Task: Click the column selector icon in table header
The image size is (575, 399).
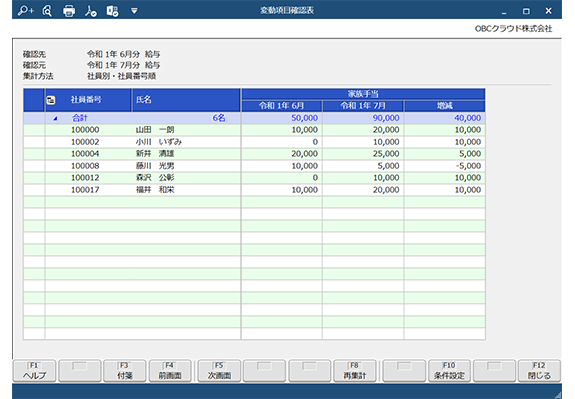Action: coord(51,100)
